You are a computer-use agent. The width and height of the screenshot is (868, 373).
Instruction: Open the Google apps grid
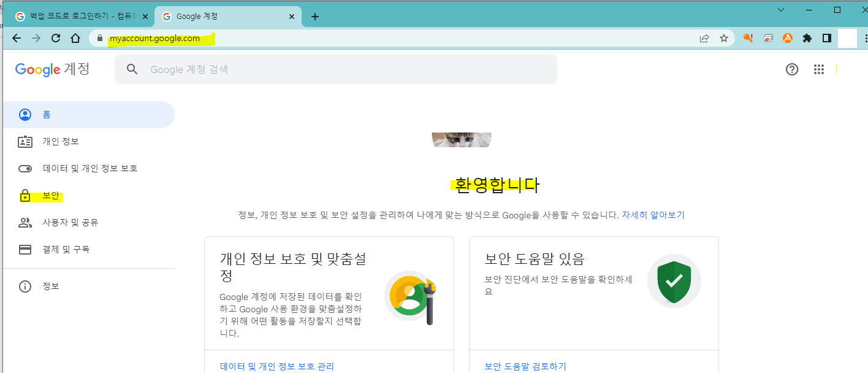click(x=819, y=69)
